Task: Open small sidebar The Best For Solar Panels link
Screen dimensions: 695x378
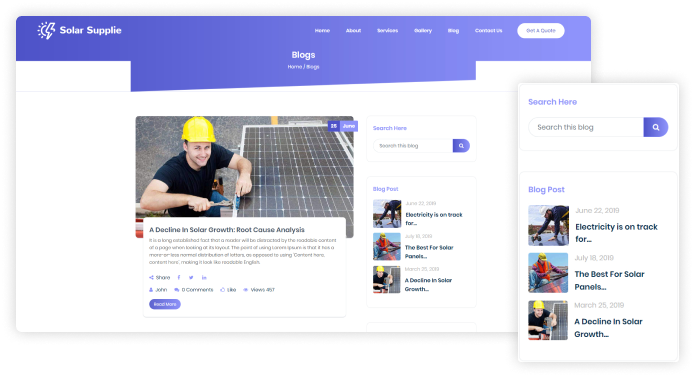Action: 429,252
